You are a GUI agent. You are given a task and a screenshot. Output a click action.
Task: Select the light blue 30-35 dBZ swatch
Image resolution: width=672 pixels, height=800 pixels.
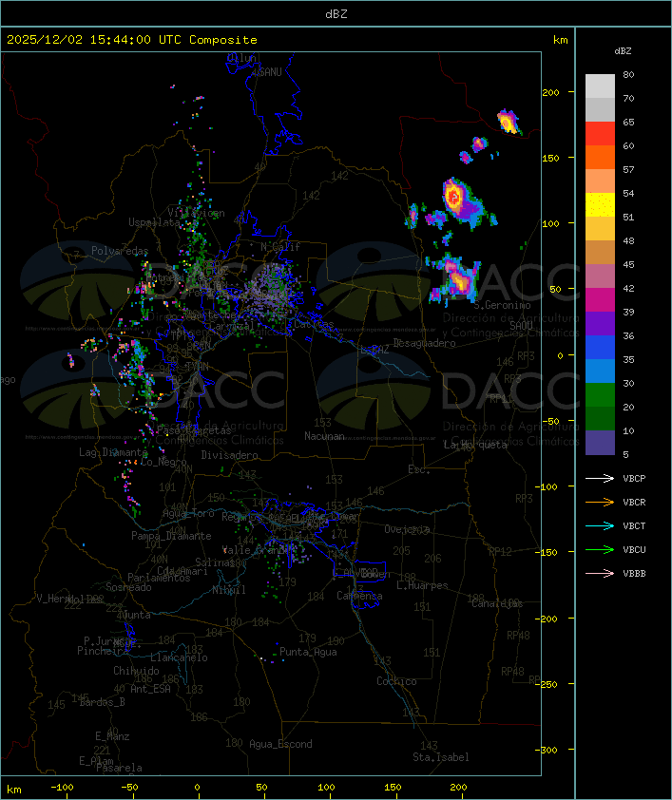pos(600,371)
